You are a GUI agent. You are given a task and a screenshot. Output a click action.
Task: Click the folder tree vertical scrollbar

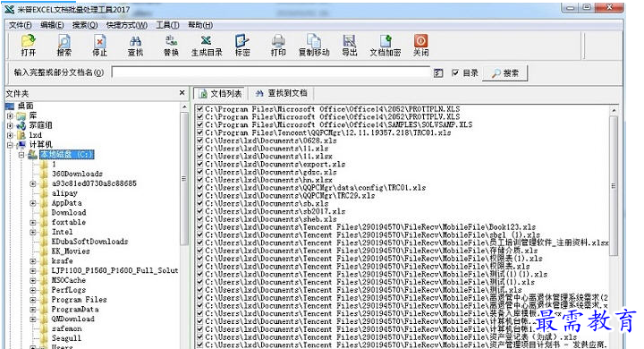click(x=184, y=178)
